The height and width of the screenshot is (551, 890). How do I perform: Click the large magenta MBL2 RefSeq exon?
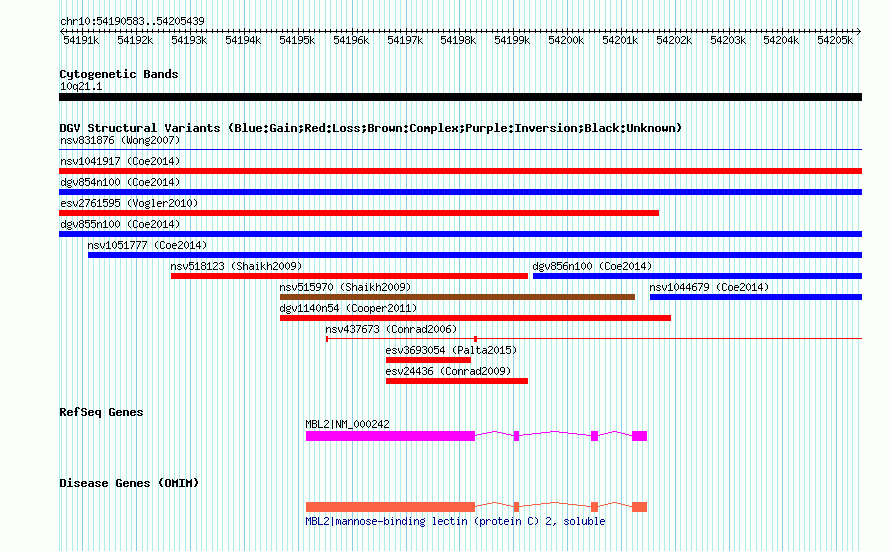[391, 436]
